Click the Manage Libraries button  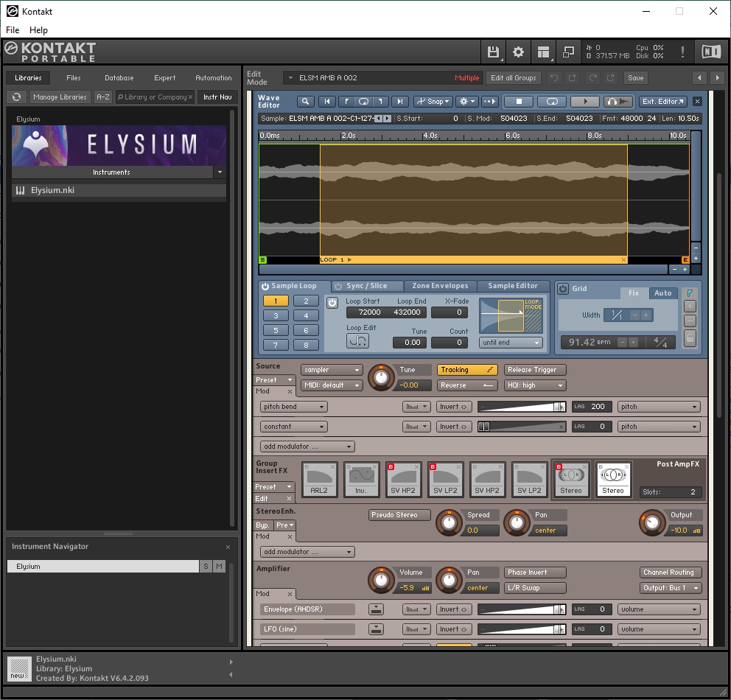[x=60, y=97]
